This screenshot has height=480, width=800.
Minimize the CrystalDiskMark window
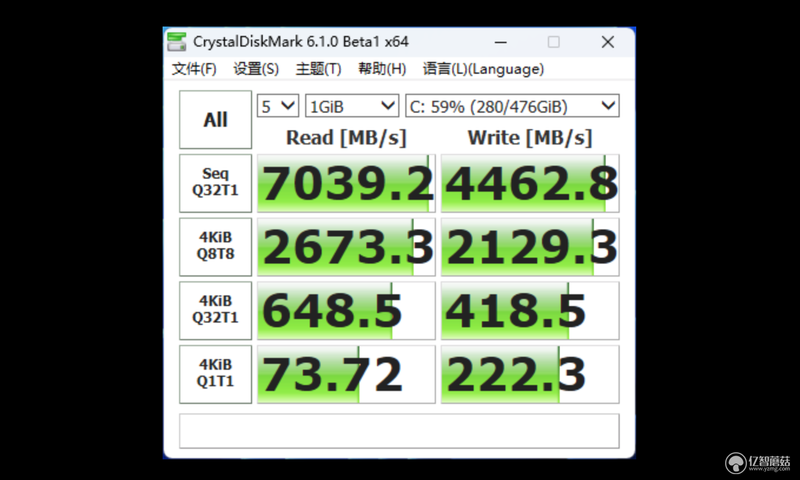501,42
